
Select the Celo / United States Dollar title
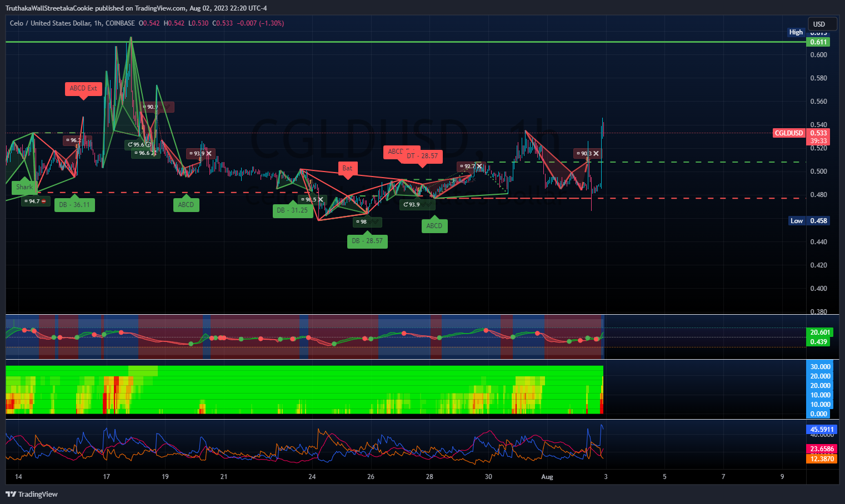(50, 23)
